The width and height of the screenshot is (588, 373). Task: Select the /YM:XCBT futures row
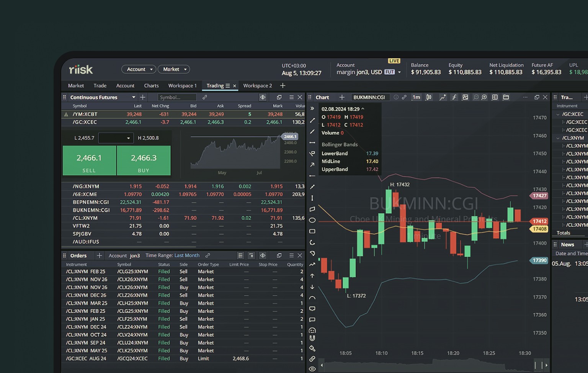[x=183, y=114]
